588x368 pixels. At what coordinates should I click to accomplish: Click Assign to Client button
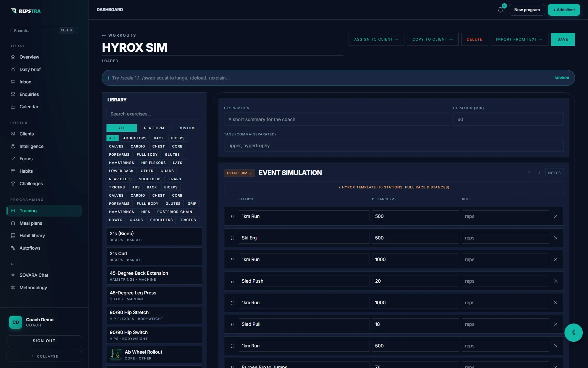click(376, 39)
